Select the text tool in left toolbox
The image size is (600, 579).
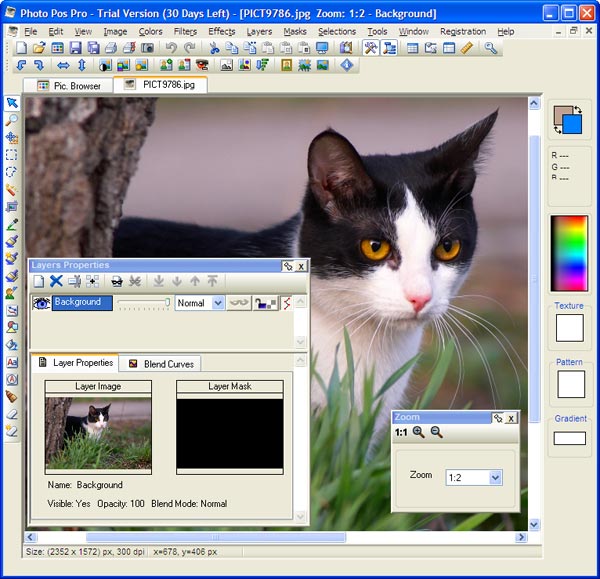[x=12, y=362]
